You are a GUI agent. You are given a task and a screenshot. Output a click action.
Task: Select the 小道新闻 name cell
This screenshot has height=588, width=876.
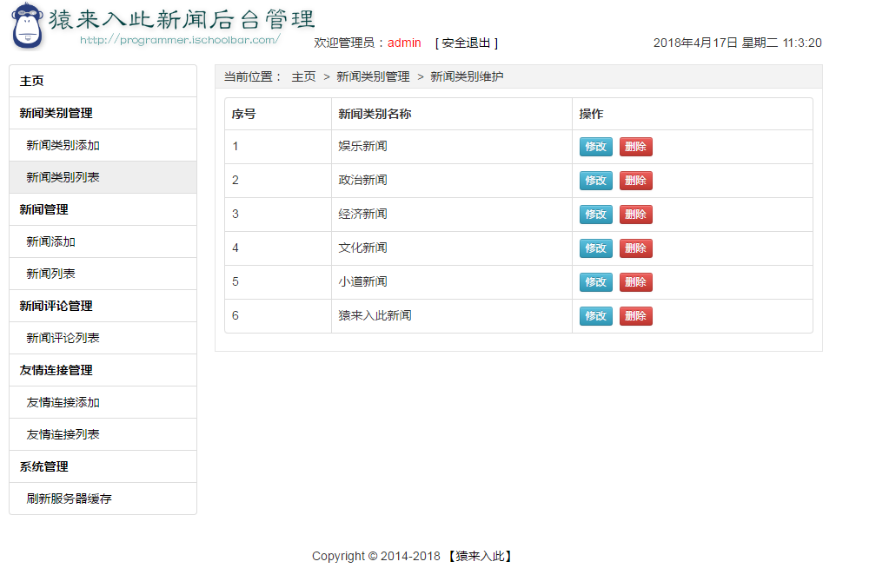(x=452, y=282)
